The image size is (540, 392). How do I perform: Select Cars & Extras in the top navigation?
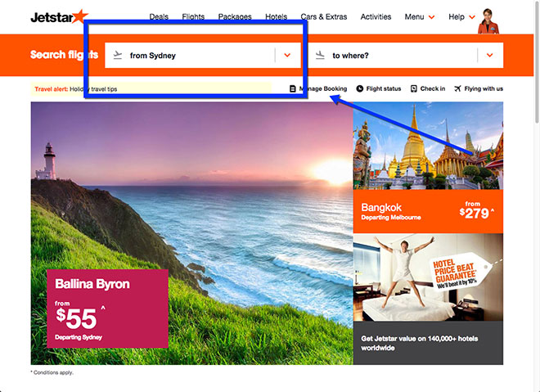[324, 17]
